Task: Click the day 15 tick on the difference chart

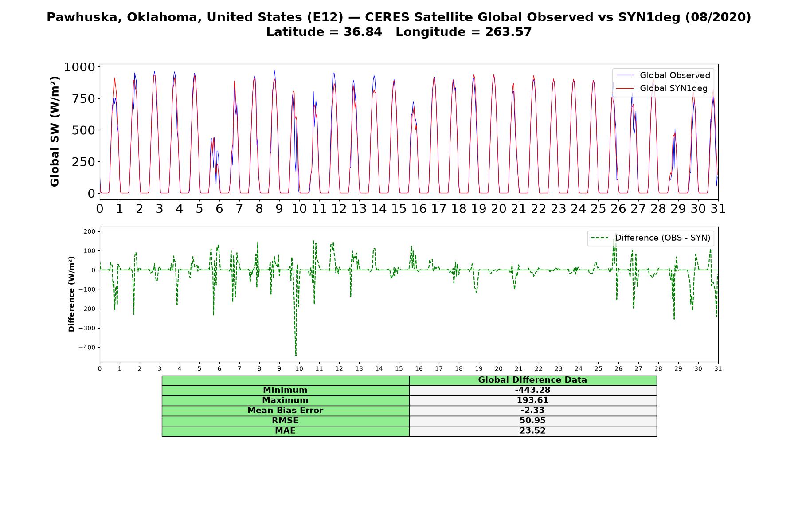Action: click(399, 368)
